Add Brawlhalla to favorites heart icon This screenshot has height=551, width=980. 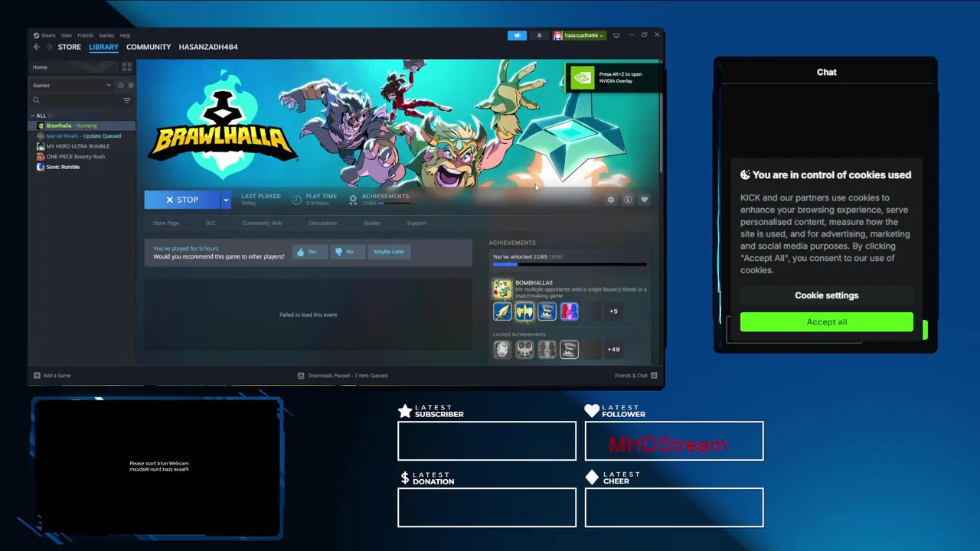(x=645, y=200)
